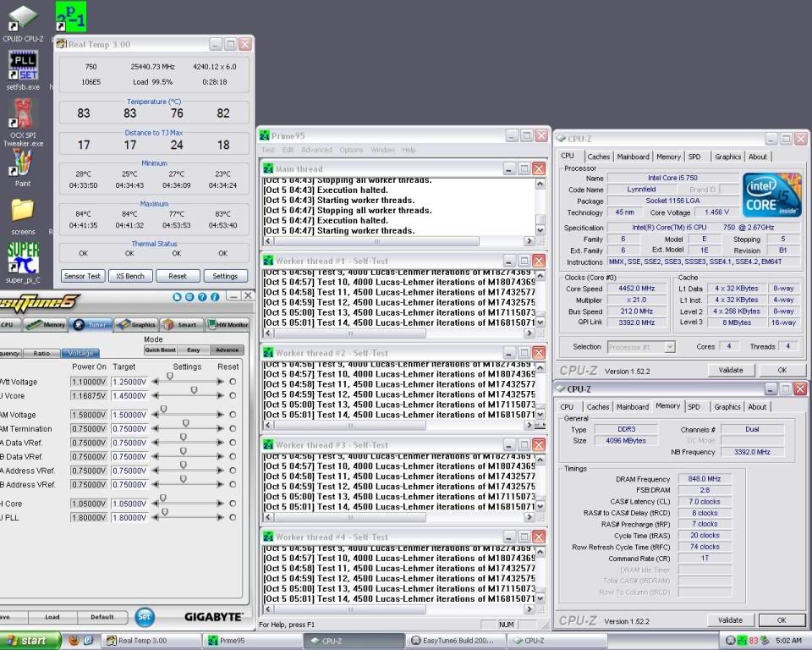Open the green P-1 desktop shortcut
Viewport: 812px width, 650px height.
71,17
